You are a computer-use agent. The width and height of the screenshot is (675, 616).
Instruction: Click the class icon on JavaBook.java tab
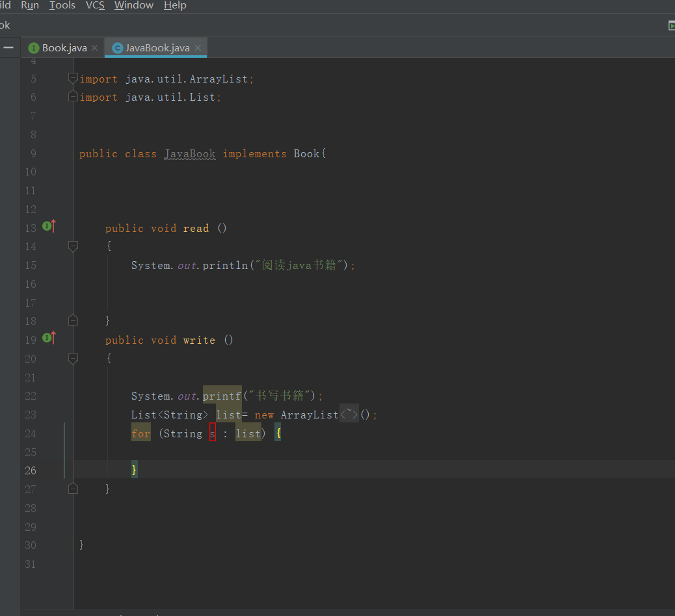coord(117,48)
